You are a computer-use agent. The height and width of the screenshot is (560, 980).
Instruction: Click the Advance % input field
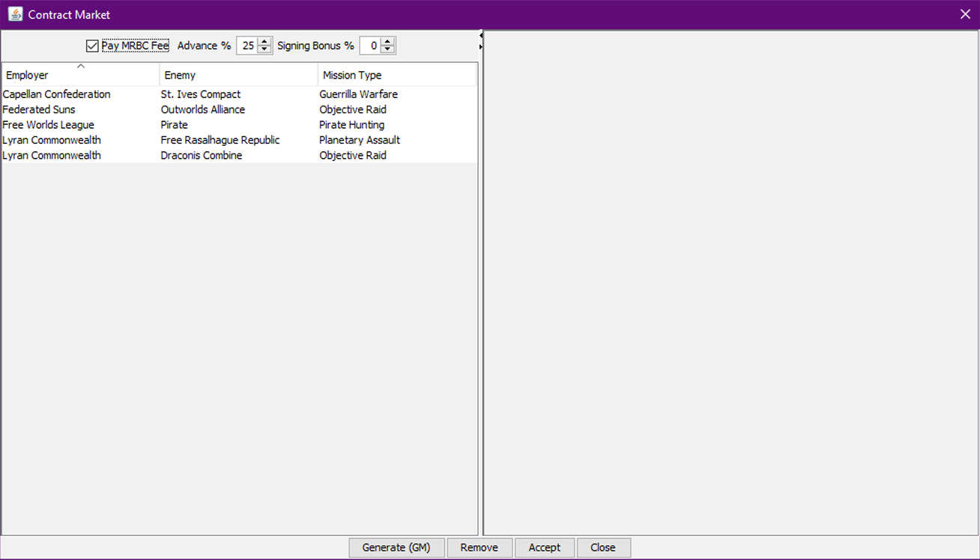[247, 46]
